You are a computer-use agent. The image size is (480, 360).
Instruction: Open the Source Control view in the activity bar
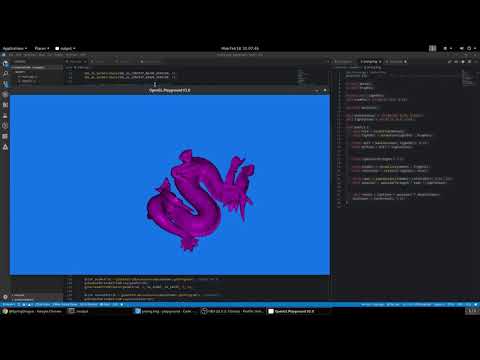pyautogui.click(x=5, y=84)
